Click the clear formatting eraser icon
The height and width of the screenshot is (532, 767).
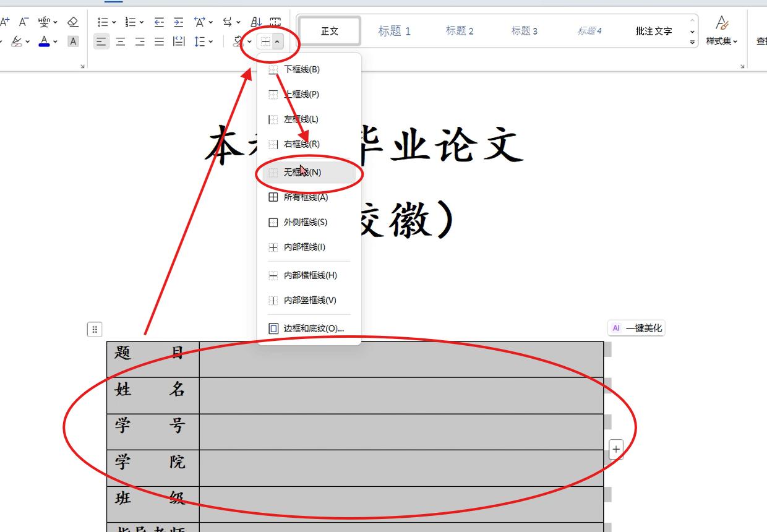tap(73, 22)
